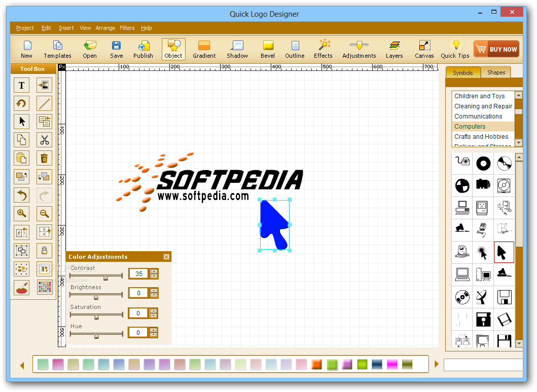Open the color grid palette tool
Image resolution: width=537 pixels, height=392 pixels.
pyautogui.click(x=45, y=287)
